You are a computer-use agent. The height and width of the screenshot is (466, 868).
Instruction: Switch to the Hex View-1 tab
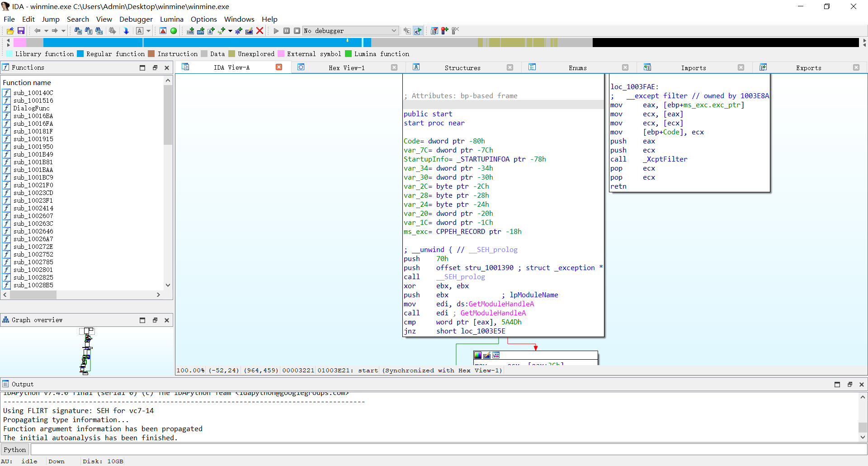pyautogui.click(x=346, y=67)
